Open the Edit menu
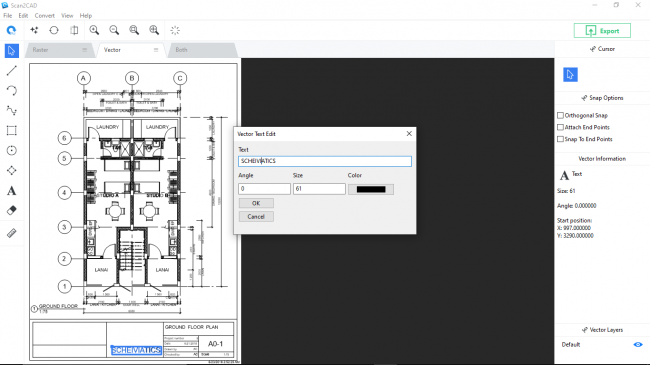 click(23, 16)
